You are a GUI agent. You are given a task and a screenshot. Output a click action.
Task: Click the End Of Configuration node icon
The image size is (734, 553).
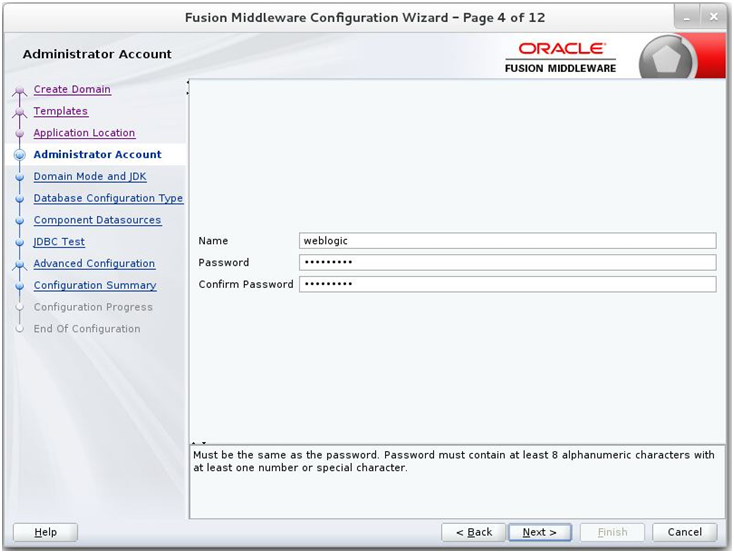tap(19, 329)
